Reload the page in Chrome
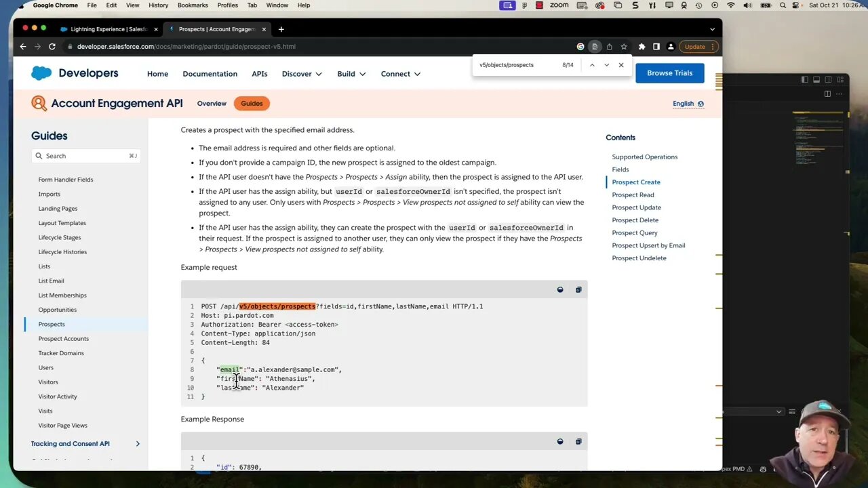The width and height of the screenshot is (868, 488). (x=52, y=47)
